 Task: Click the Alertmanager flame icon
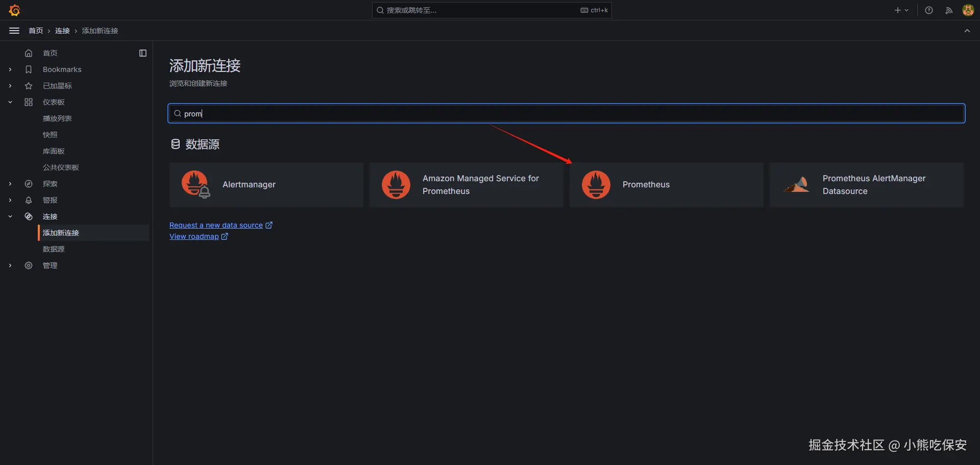coord(196,184)
